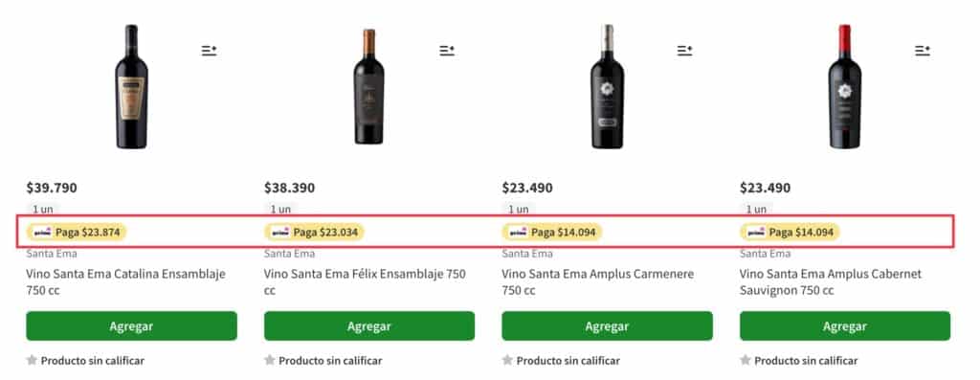
Task: Add Catalina Ensamblaje to a list
Action: point(209,51)
